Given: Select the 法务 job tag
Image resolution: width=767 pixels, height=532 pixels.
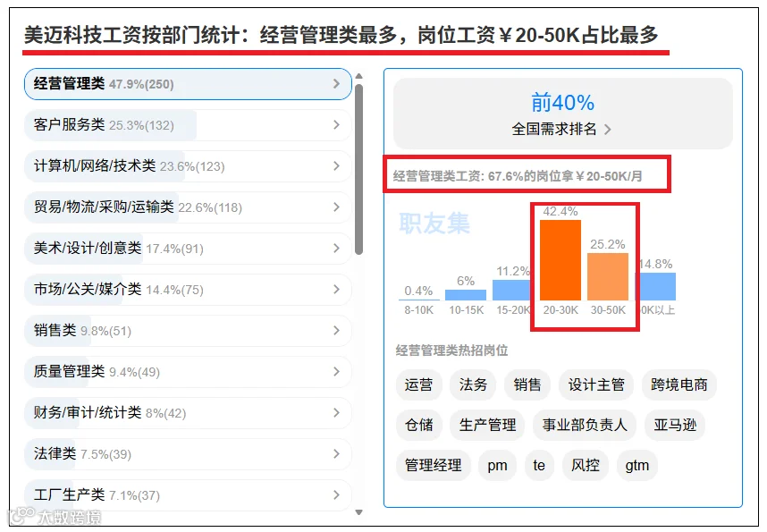Looking at the screenshot, I should click(473, 384).
